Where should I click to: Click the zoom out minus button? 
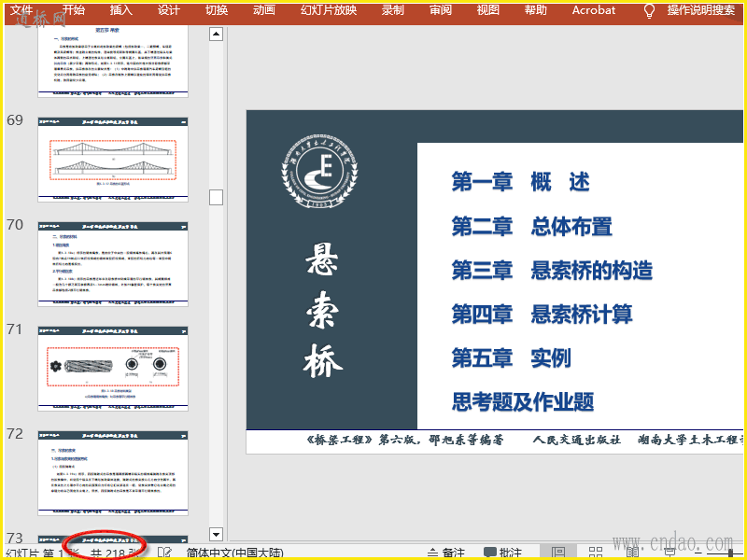click(698, 553)
